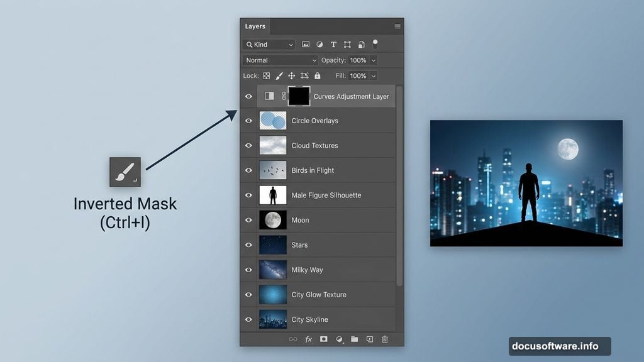
Task: Enable Lock transparent pixels
Action: click(x=267, y=75)
